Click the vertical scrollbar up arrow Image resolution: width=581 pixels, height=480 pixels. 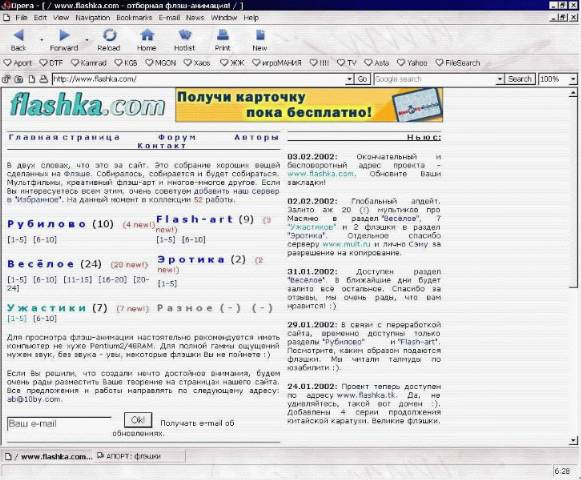(x=573, y=93)
